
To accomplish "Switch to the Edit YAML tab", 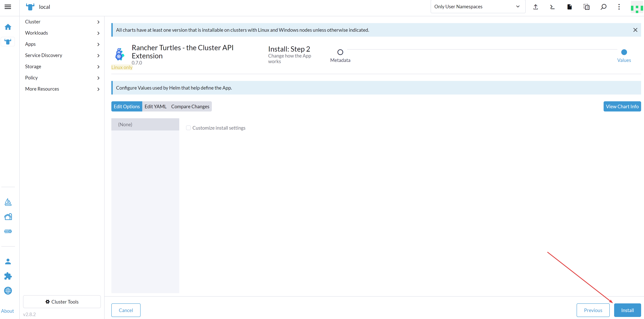I will 155,107.
